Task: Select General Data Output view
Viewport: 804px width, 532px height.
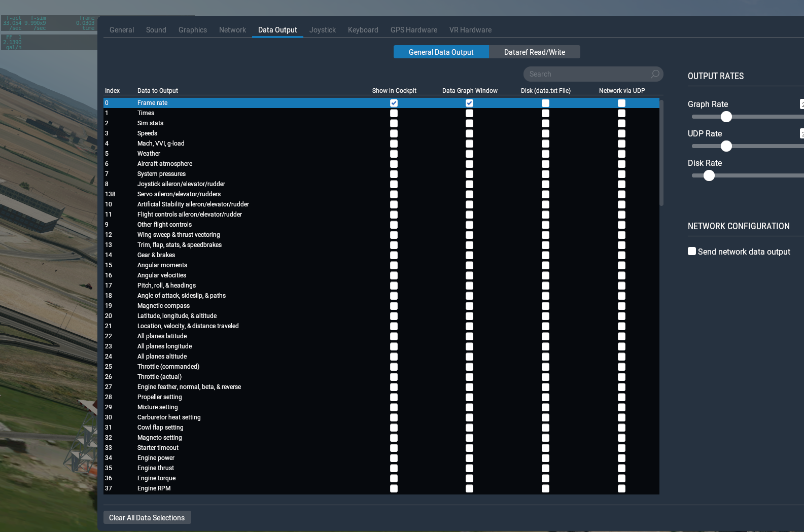Action: click(441, 52)
